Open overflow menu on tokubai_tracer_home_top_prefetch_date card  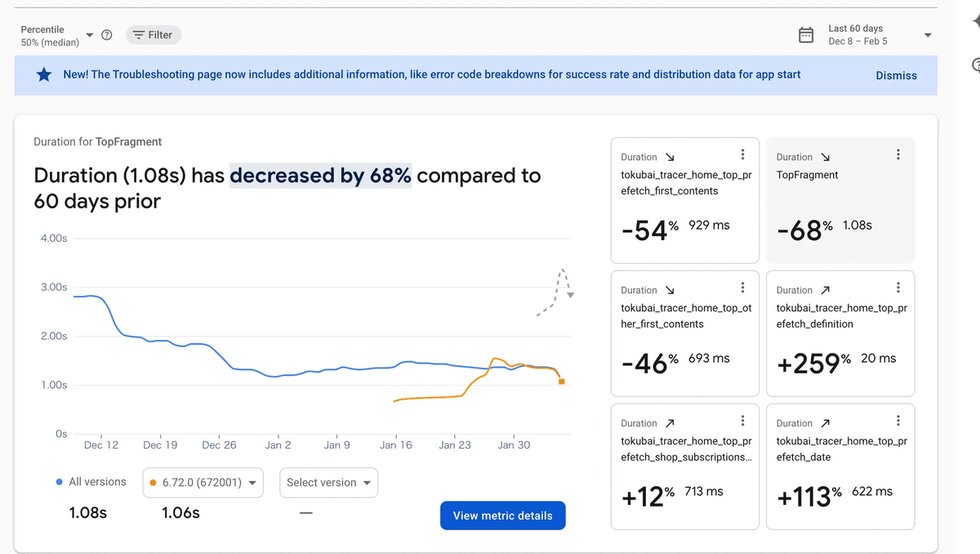pyautogui.click(x=898, y=420)
